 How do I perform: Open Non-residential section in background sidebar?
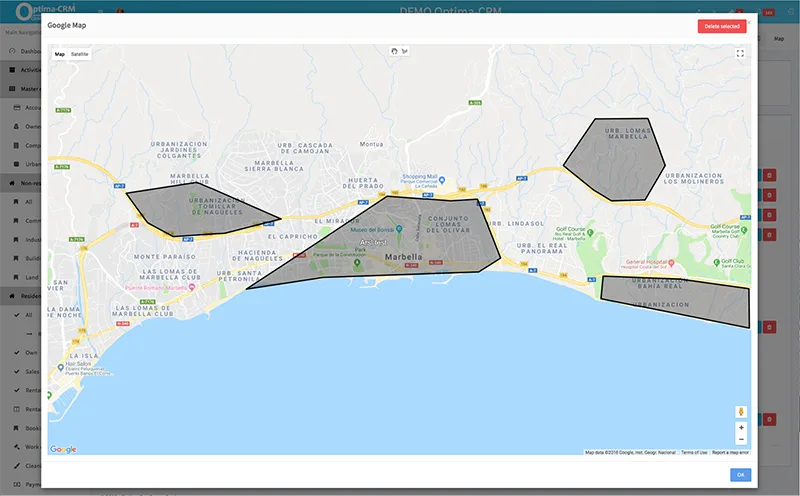coord(20,183)
